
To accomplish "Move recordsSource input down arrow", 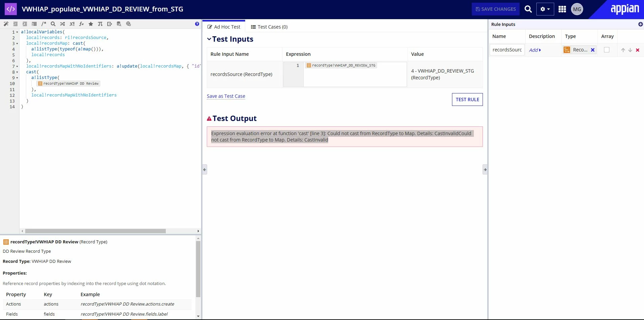I will click(630, 50).
